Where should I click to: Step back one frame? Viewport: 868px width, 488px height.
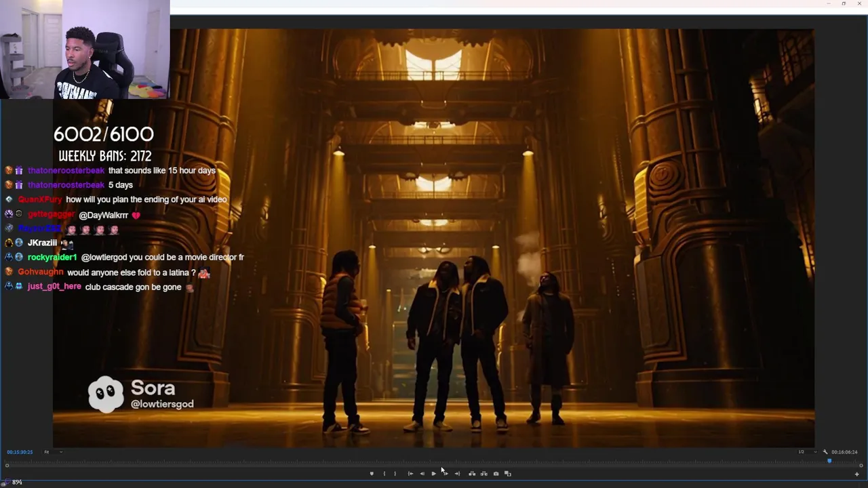tap(422, 474)
